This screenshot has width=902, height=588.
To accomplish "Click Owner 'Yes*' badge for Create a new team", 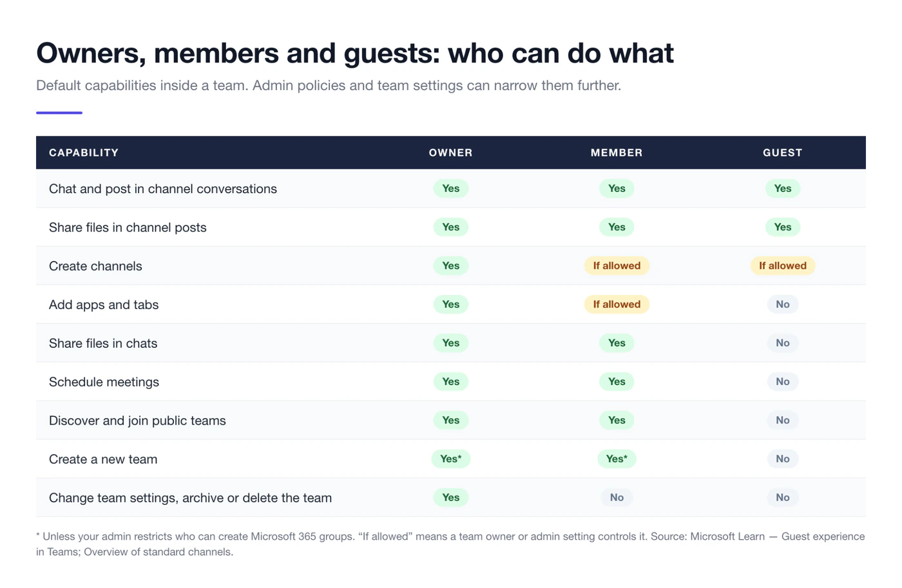I will point(451,459).
